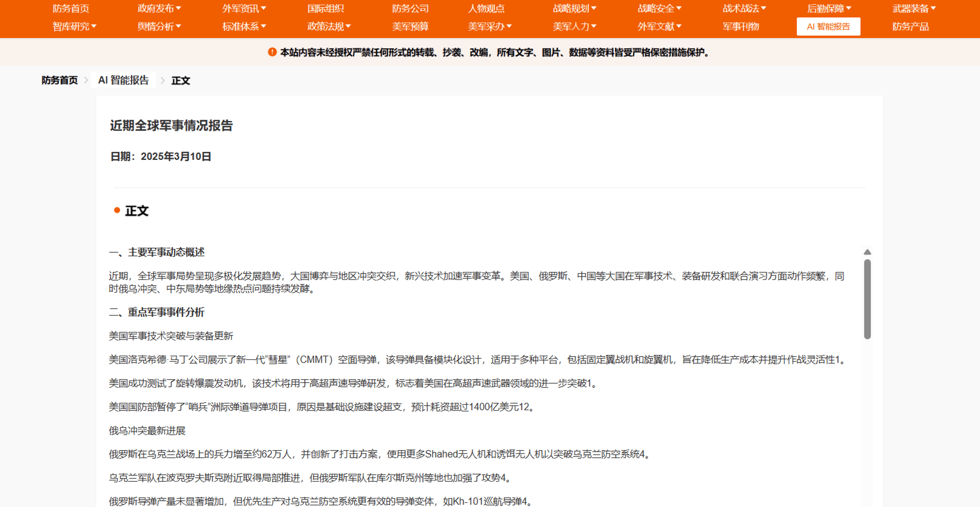Click the chevron after 防务首页 breadcrumb

[x=86, y=80]
